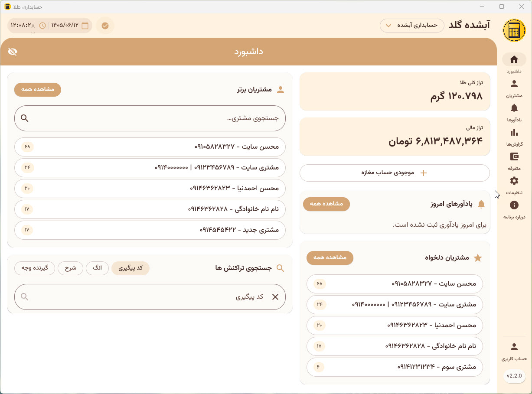Click the time display in the header bar

23,26
